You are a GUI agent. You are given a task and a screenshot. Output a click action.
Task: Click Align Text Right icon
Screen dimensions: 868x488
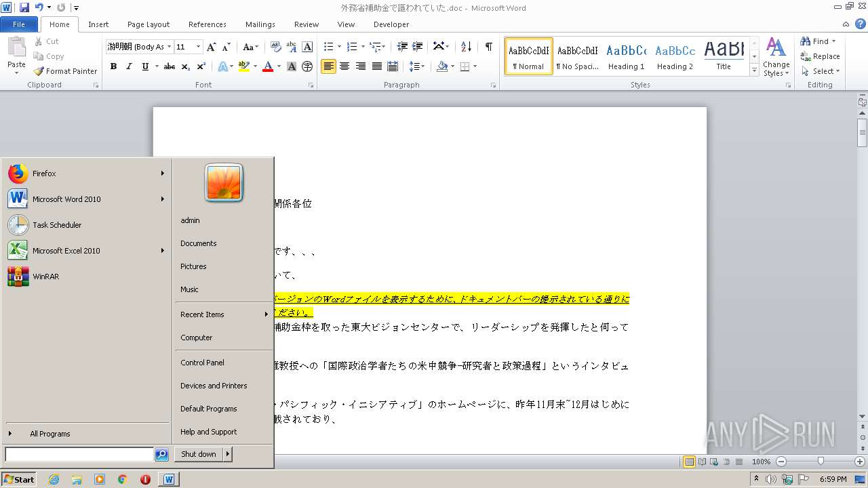click(x=361, y=66)
